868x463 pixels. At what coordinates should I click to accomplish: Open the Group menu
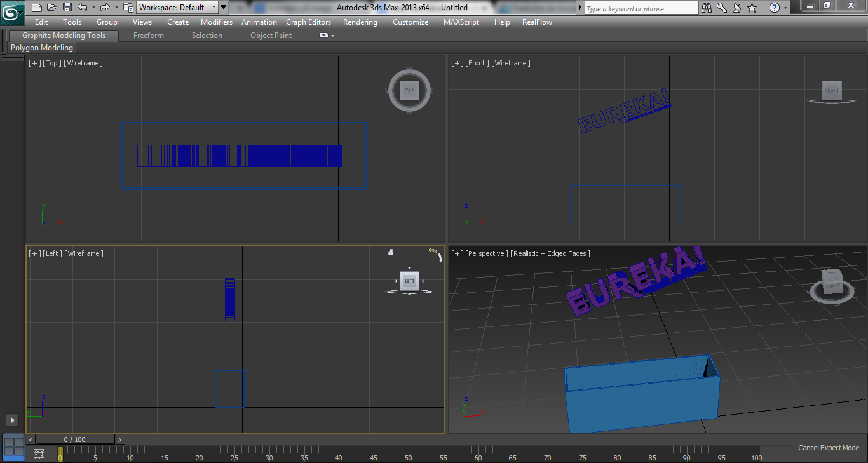coord(107,22)
